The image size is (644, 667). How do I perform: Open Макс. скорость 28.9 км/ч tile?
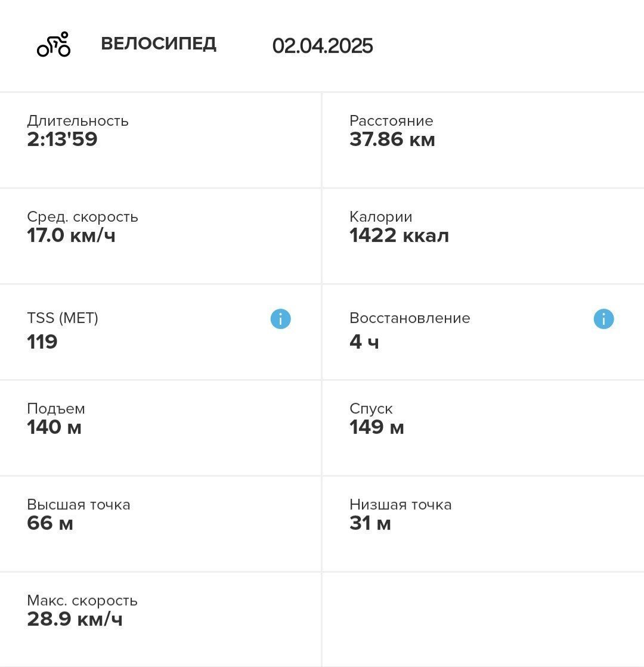coord(160,620)
